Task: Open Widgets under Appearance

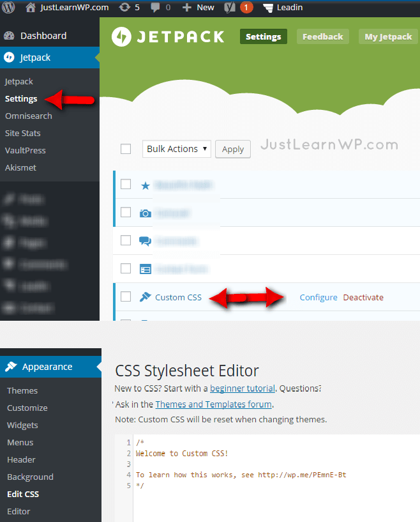Action: [x=22, y=425]
